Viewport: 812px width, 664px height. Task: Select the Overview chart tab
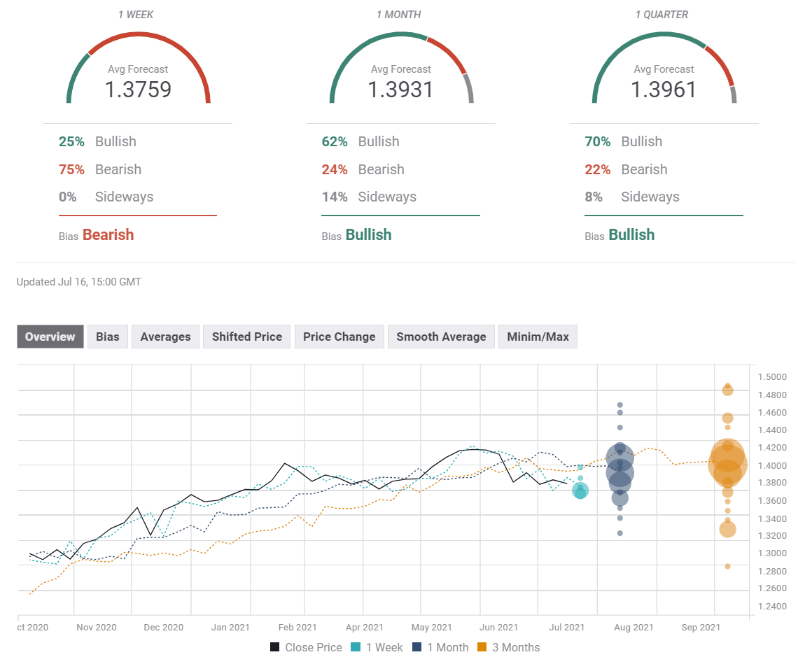50,337
